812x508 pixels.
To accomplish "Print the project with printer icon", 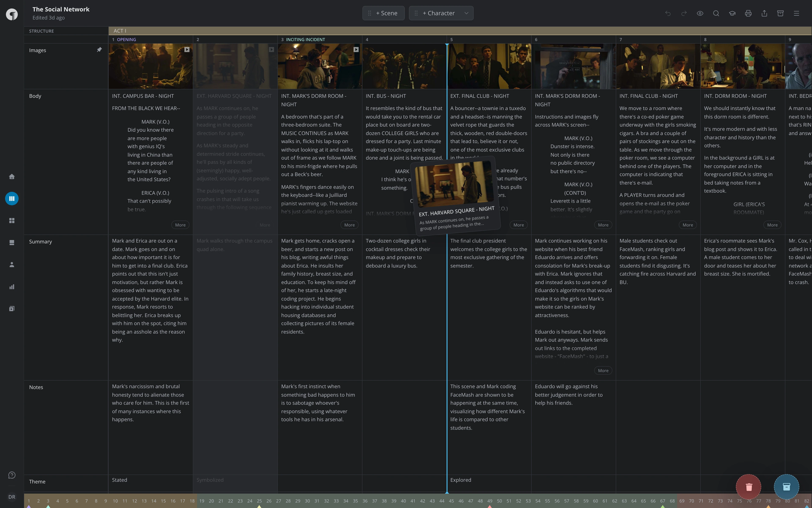I will (748, 13).
